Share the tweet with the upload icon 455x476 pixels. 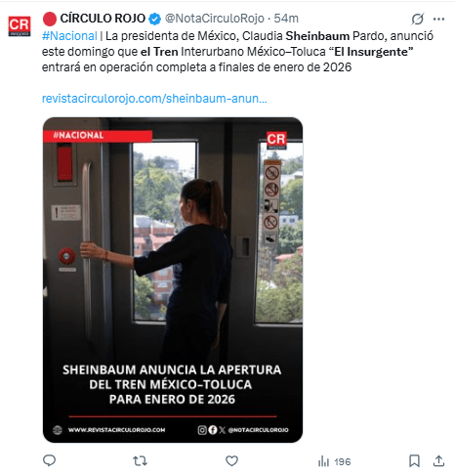(438, 460)
